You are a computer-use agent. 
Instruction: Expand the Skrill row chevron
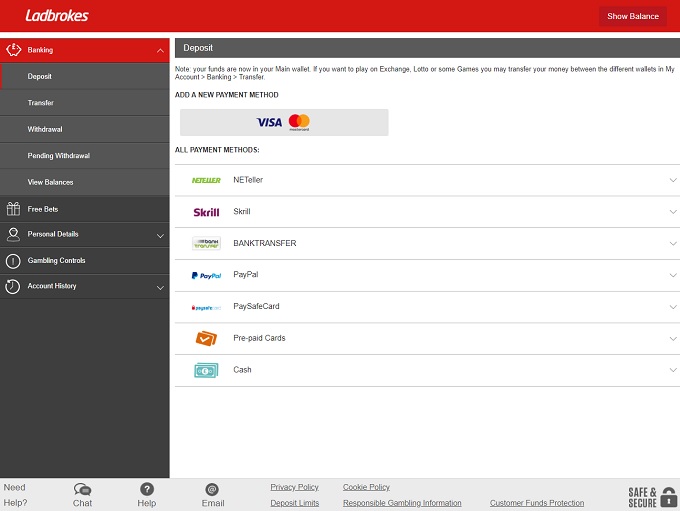pos(673,212)
